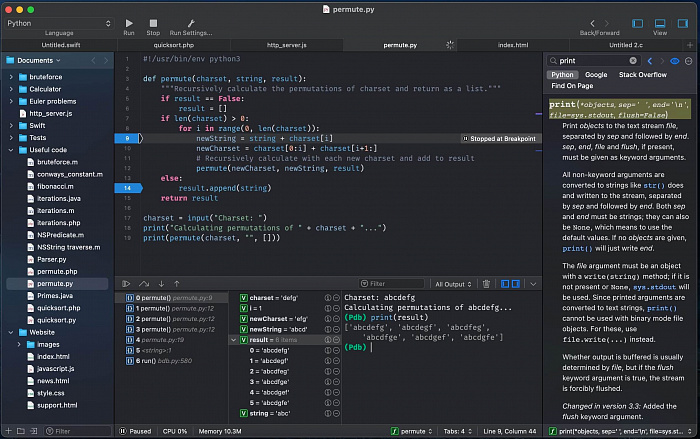
Task: Toggle the breakpoint at line 9
Action: click(x=129, y=138)
